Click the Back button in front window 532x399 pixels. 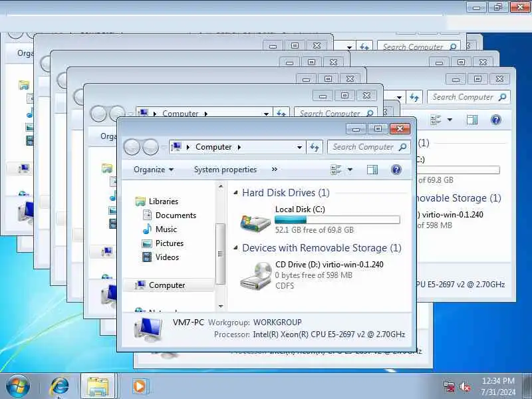click(x=132, y=147)
